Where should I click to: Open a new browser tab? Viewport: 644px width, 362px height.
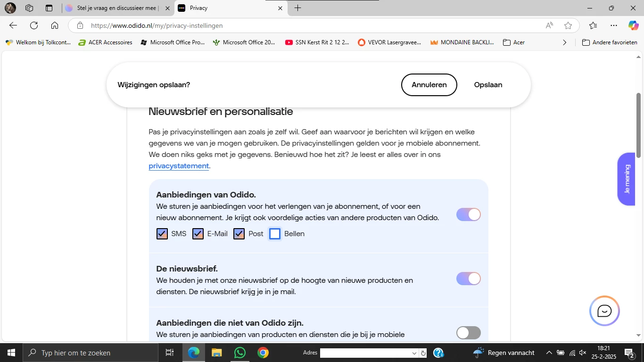point(297,8)
